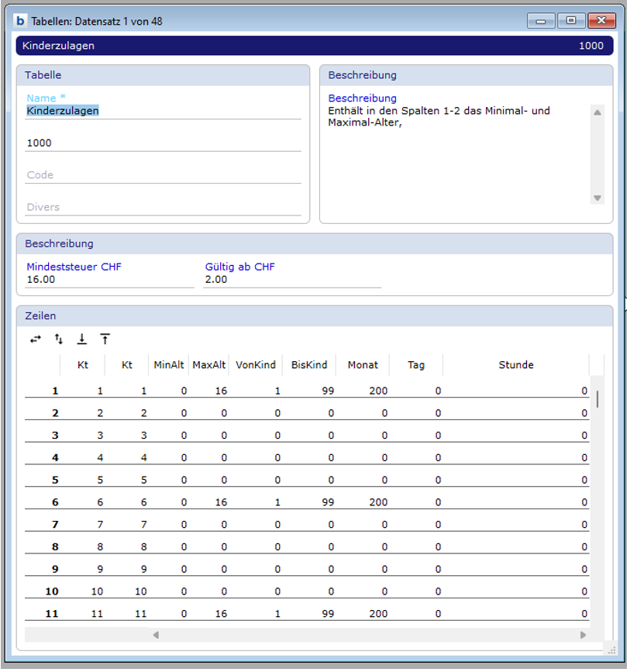Click the MaxAlt column header
The image size is (630, 672).
click(209, 365)
